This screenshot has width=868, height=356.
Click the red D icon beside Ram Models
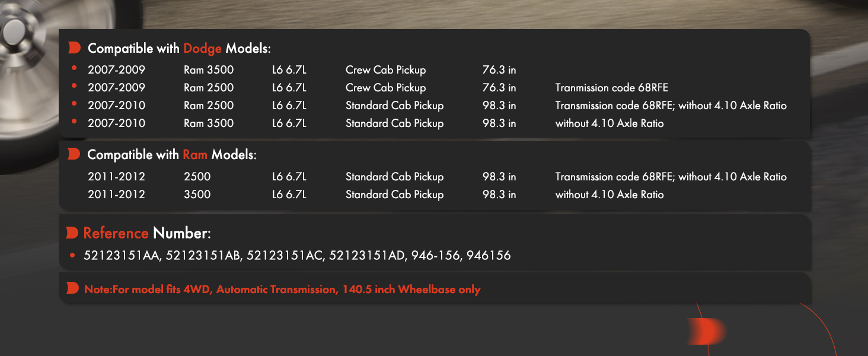point(74,154)
